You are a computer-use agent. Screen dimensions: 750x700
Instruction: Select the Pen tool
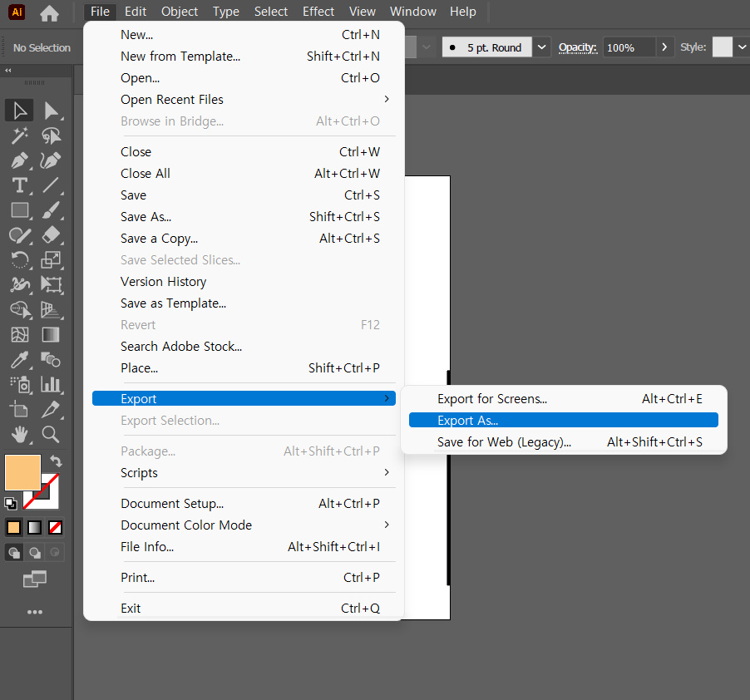(19, 160)
